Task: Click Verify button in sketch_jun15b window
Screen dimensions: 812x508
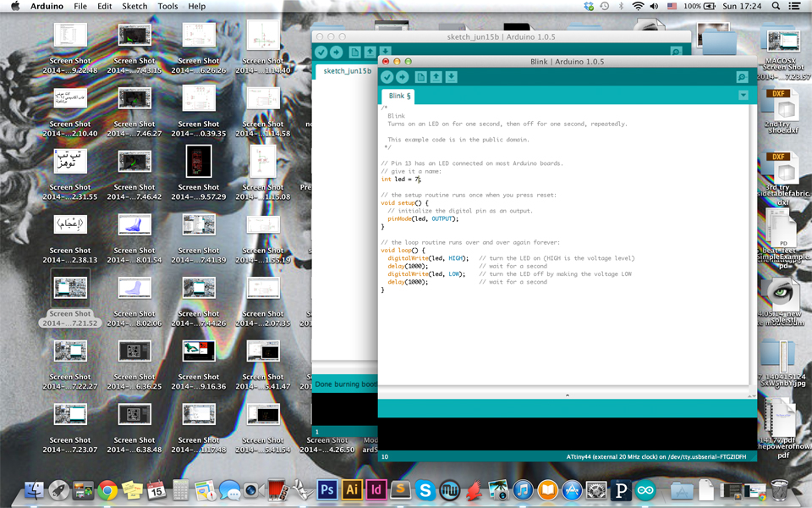Action: pyautogui.click(x=321, y=52)
